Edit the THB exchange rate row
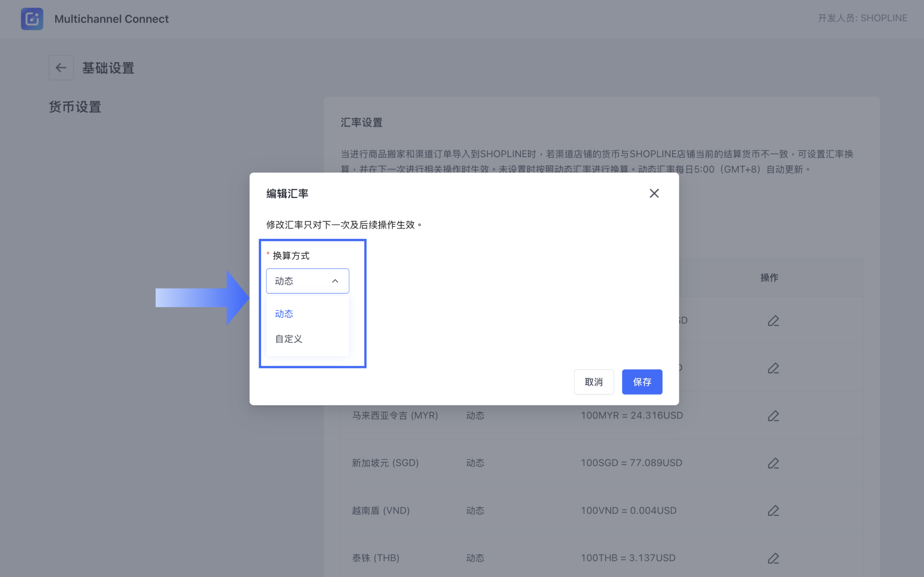 click(773, 558)
